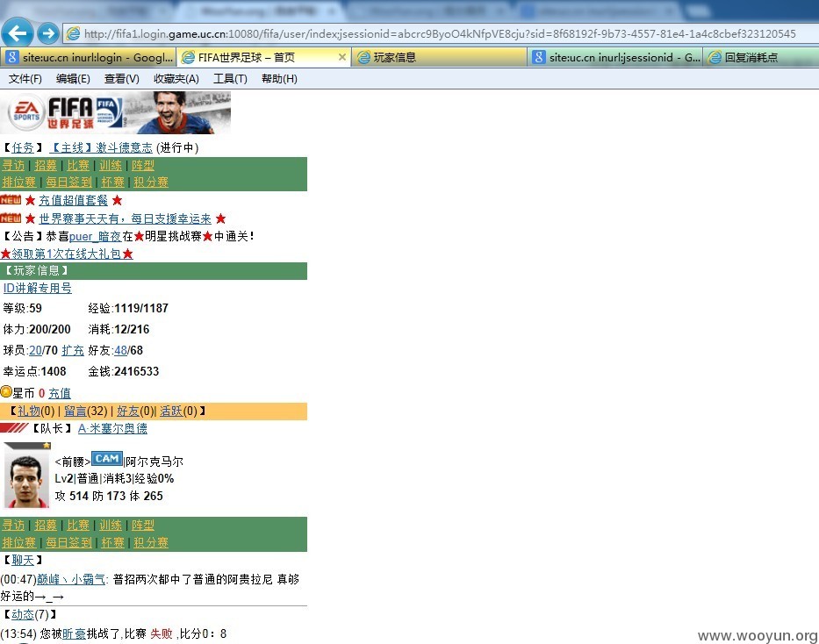
Task: Click 寻访 in the lower green nav
Action: coord(13,526)
